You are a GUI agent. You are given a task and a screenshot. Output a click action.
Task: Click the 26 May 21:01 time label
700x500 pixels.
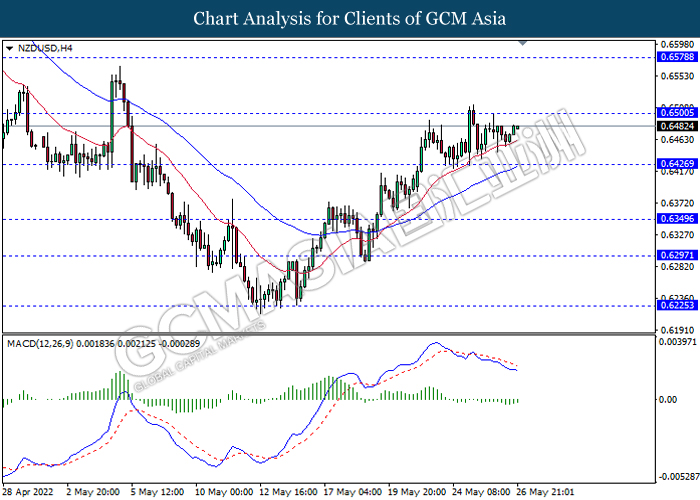(x=545, y=492)
